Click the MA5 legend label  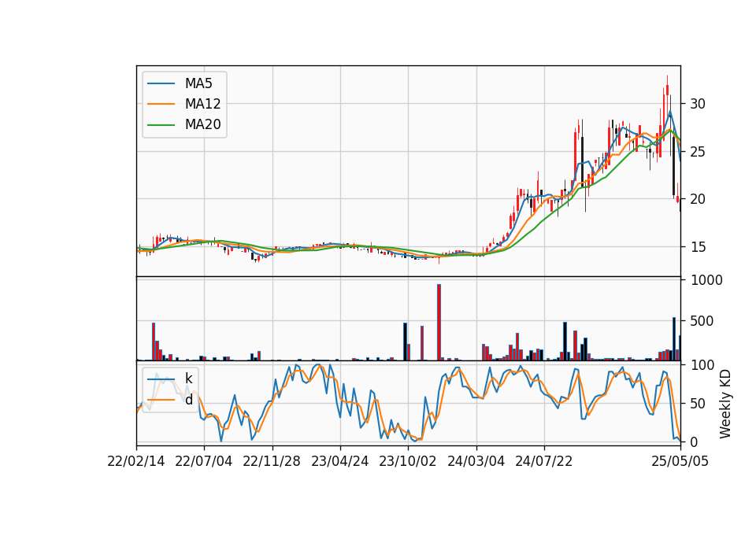point(198,83)
